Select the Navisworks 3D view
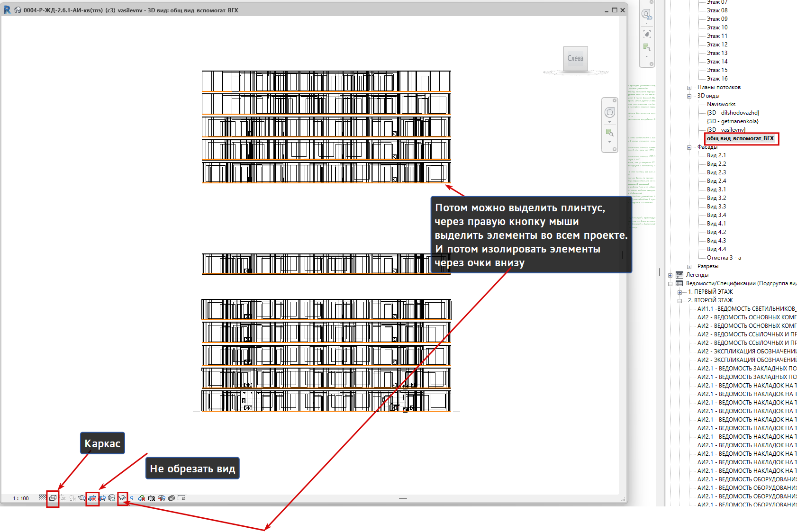The width and height of the screenshot is (797, 532). (721, 104)
